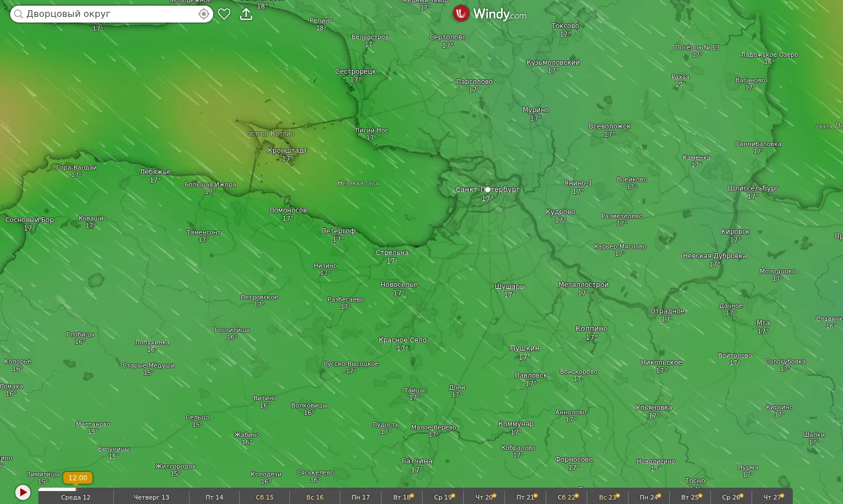Image resolution: width=843 pixels, height=504 pixels.
Task: Open the Токсово city label
Action: 565,26
